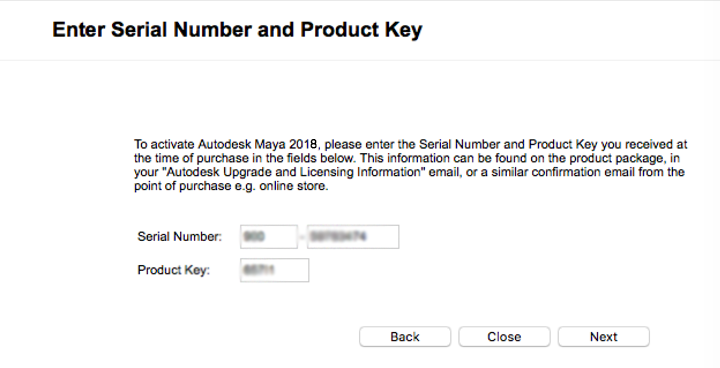Click the Next button
The height and width of the screenshot is (368, 720).
point(603,337)
